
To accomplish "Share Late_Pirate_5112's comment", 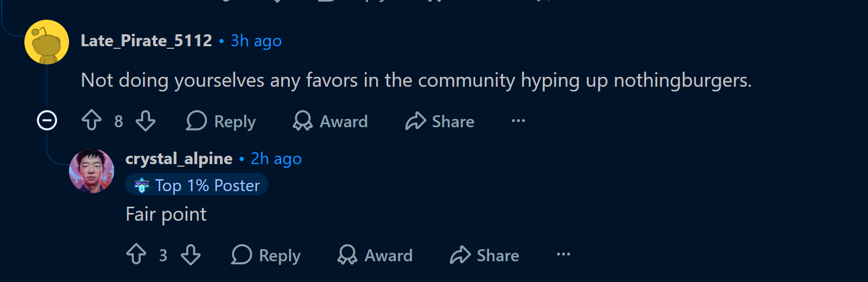I will [440, 121].
